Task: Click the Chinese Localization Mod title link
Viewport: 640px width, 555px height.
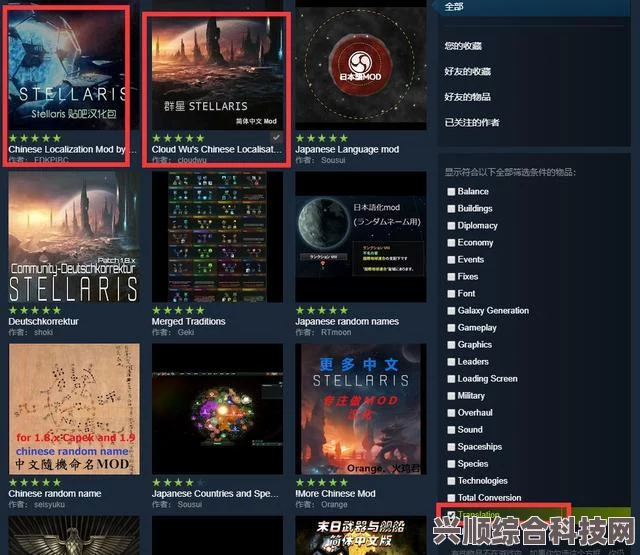Action: (x=72, y=149)
